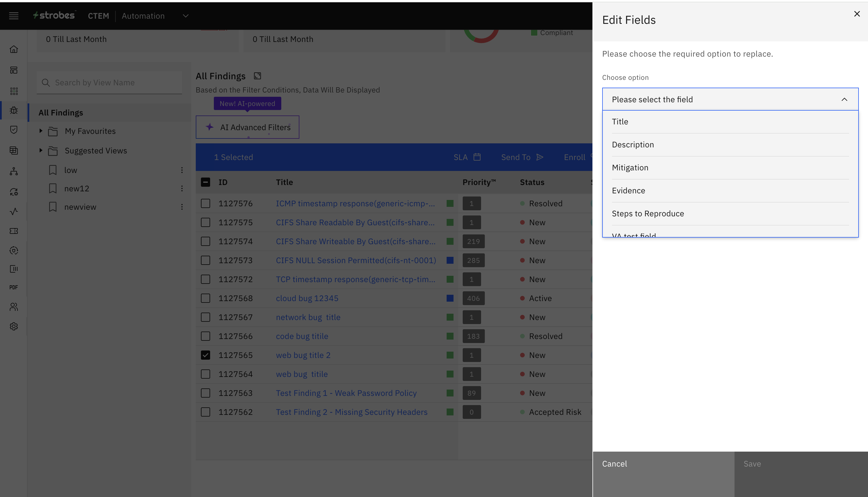
Task: Open the settings gear sidebar icon
Action: coord(14,326)
